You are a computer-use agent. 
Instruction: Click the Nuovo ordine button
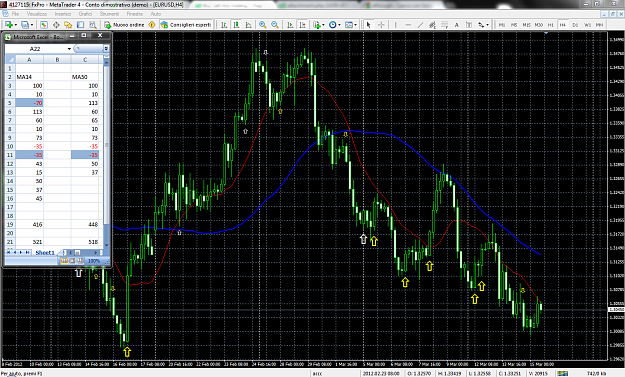124,25
